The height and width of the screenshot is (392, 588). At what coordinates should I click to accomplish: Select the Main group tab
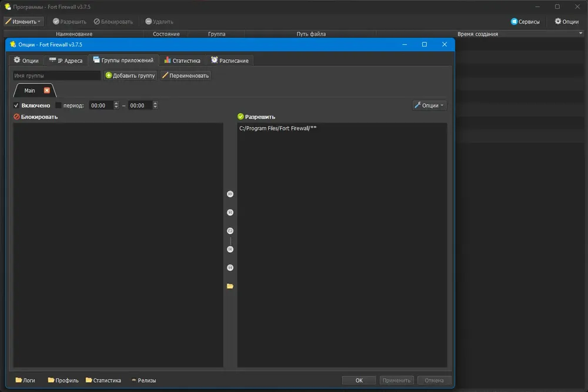point(29,91)
